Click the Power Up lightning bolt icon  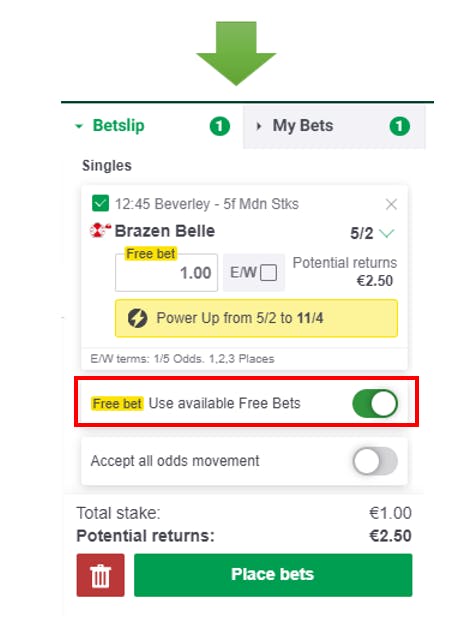point(137,318)
